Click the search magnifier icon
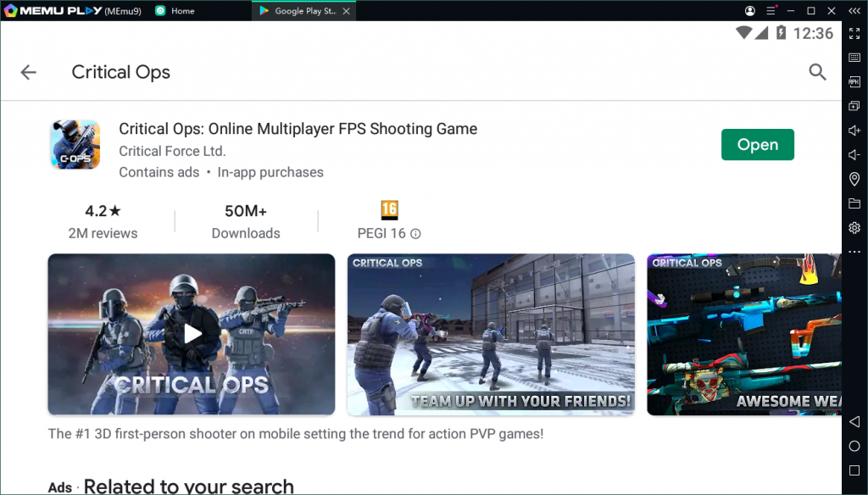This screenshot has height=495, width=868. click(817, 72)
